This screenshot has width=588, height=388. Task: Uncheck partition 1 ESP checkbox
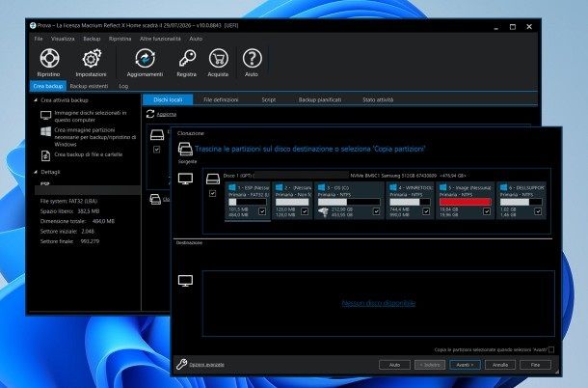[x=262, y=211]
